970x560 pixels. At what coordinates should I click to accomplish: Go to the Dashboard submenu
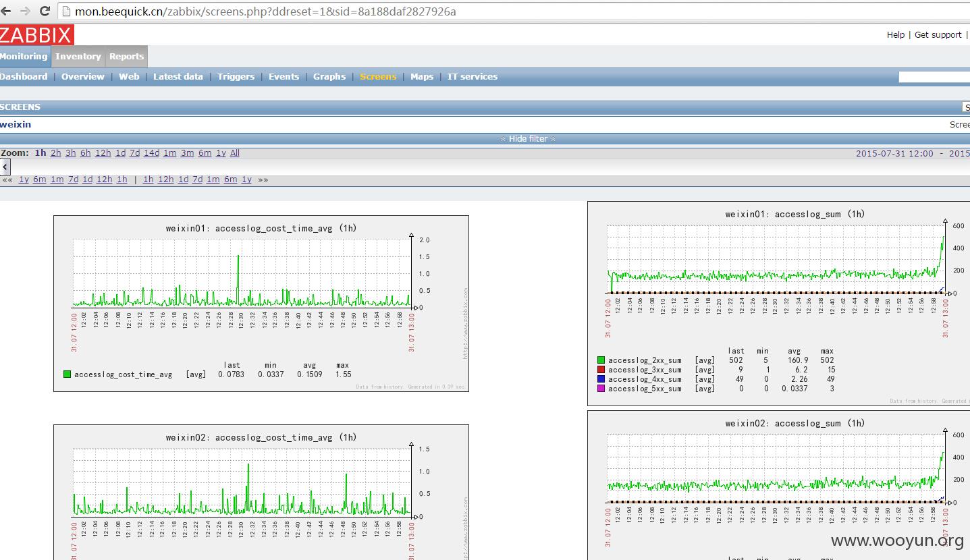pyautogui.click(x=24, y=77)
